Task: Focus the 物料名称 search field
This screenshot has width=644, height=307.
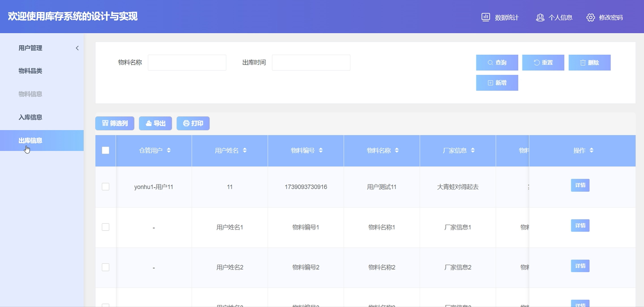Action: point(187,62)
